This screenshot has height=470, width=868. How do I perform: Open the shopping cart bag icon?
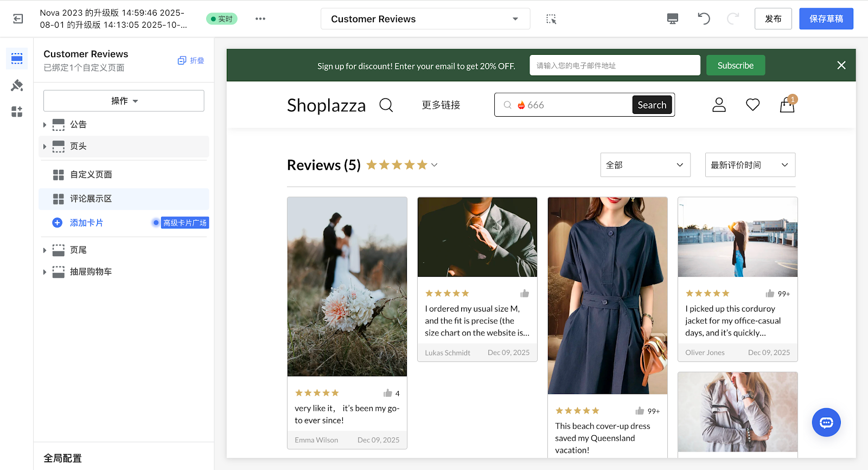coord(787,105)
